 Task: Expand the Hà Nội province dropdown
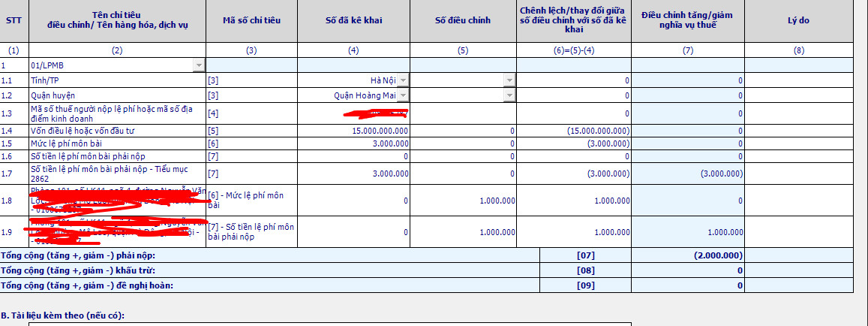tap(403, 80)
